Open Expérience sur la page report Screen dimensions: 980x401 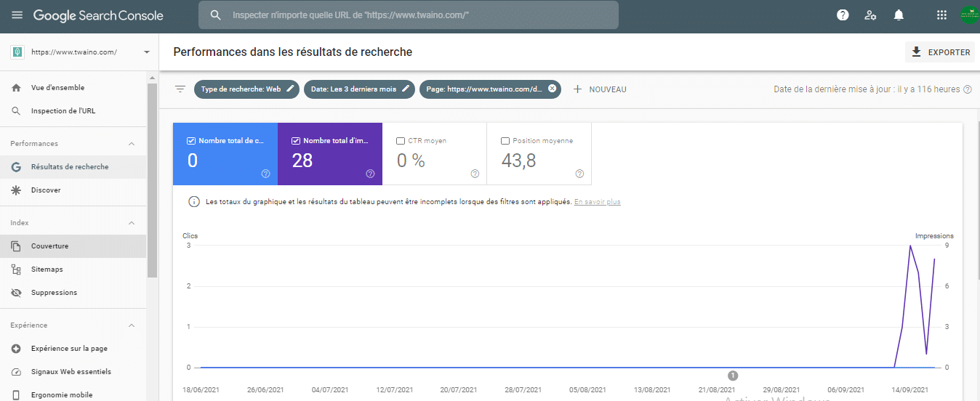pos(73,349)
